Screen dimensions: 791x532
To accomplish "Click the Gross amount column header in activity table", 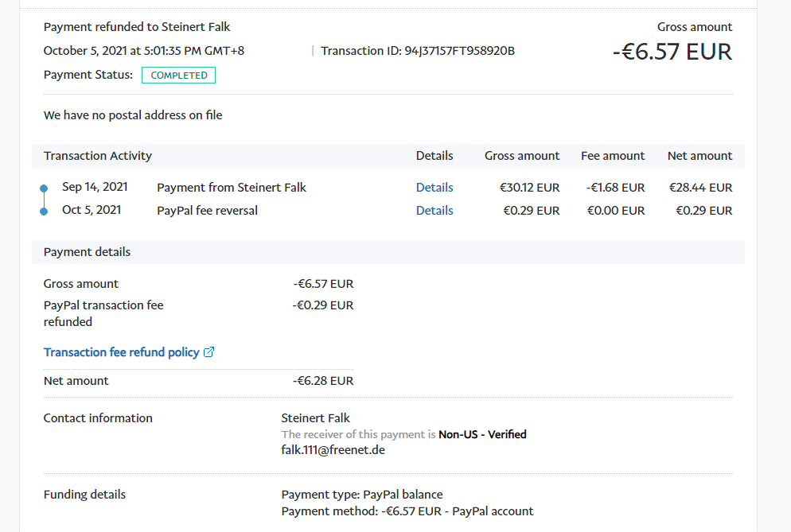I will pyautogui.click(x=522, y=156).
